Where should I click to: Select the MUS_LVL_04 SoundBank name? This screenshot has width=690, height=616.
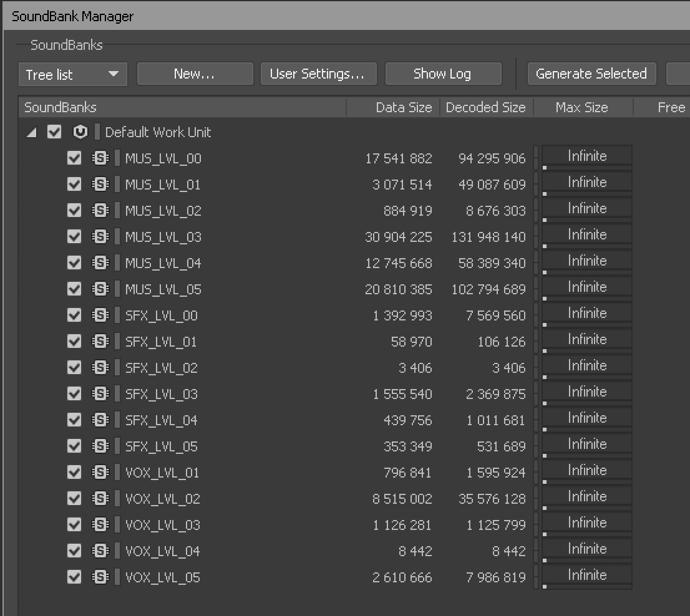[163, 263]
